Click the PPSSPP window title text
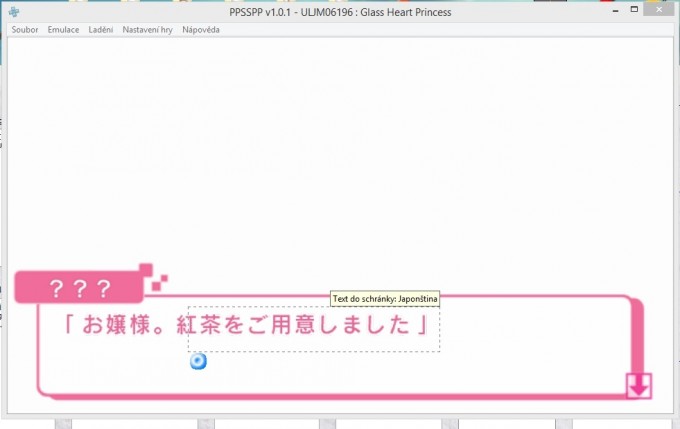The width and height of the screenshot is (680, 429). (x=340, y=12)
